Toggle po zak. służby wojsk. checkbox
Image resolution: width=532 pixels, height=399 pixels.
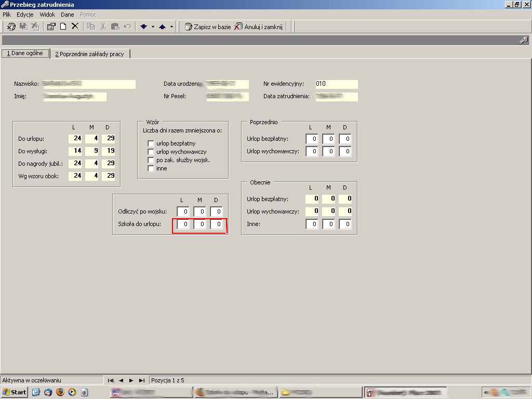pyautogui.click(x=151, y=160)
